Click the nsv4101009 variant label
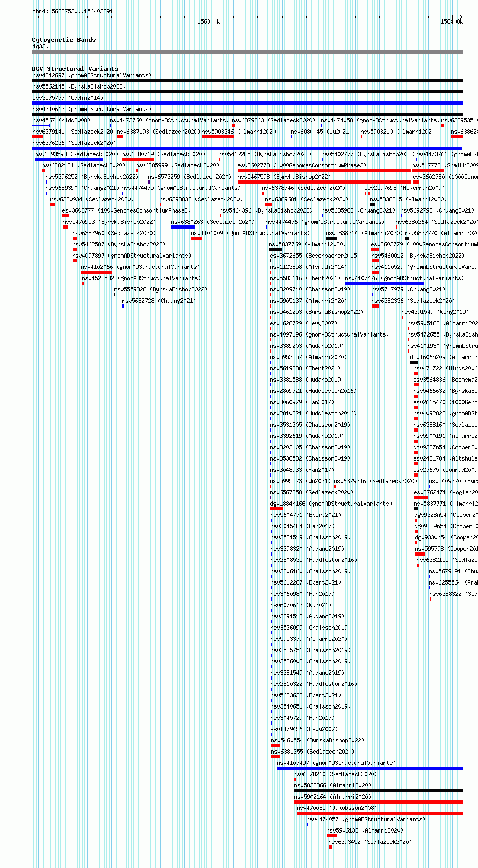The image size is (478, 868). 251,233
